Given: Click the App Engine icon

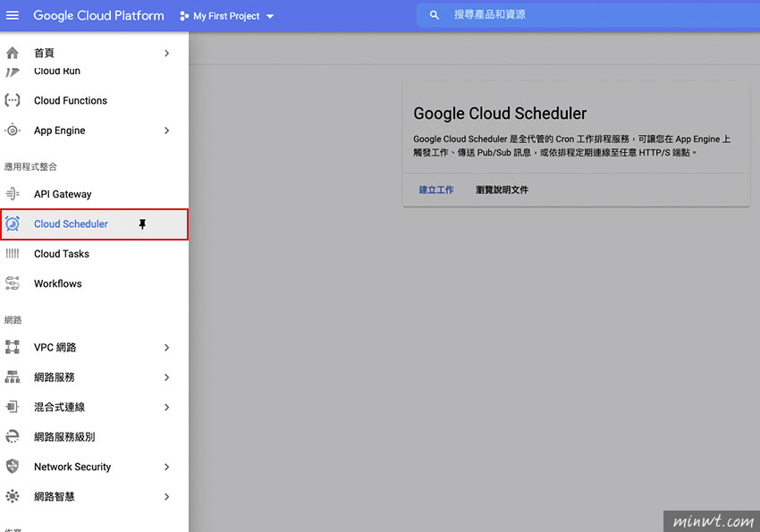Looking at the screenshot, I should point(13,131).
